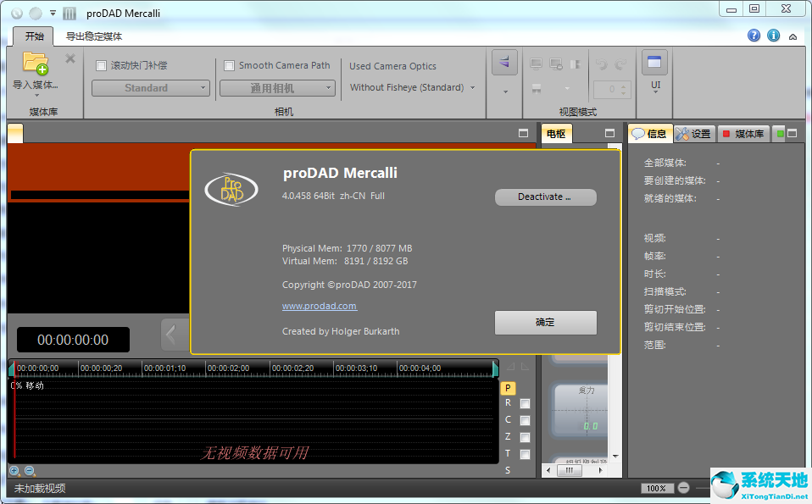Click the side-by-side split view icon

[576, 64]
